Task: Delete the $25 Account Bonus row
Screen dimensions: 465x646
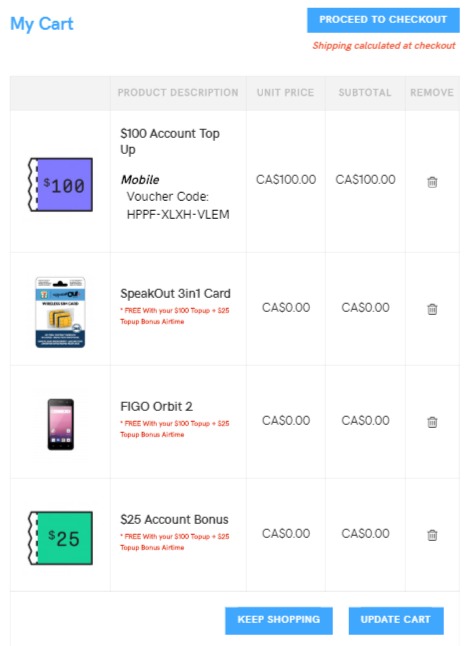Action: 432,535
